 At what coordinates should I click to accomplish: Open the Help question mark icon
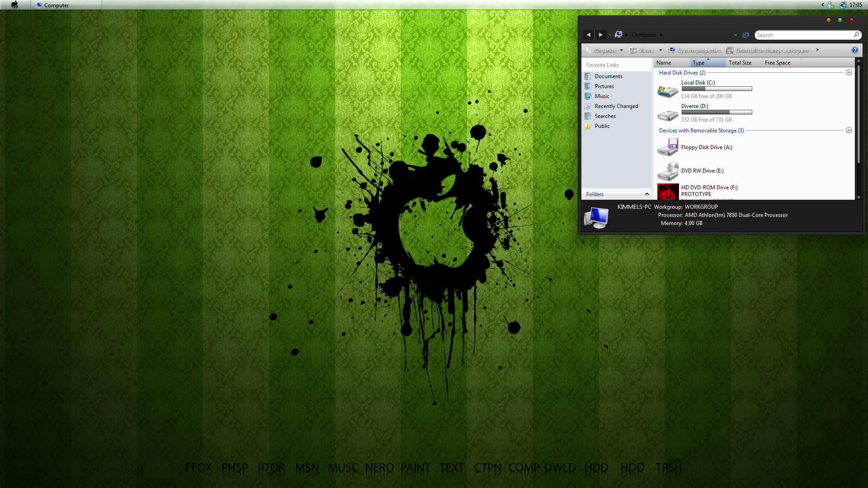tap(855, 50)
